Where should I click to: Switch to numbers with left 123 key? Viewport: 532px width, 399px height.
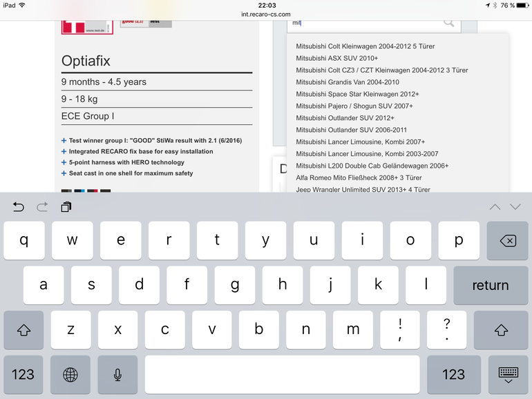coord(23,374)
